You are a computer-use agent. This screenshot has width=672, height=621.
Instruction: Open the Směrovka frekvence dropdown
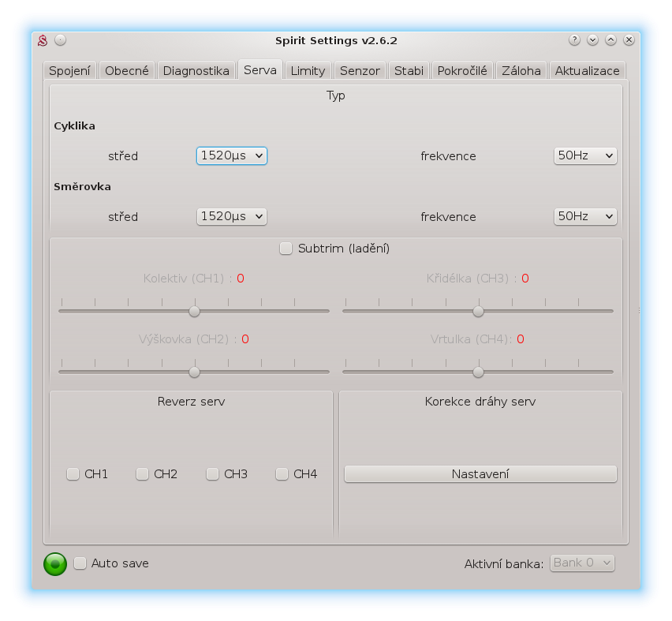[x=584, y=216]
